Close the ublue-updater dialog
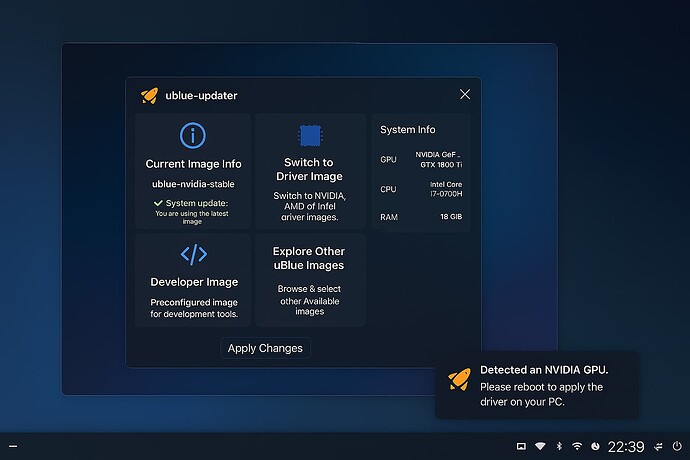 pyautogui.click(x=465, y=94)
